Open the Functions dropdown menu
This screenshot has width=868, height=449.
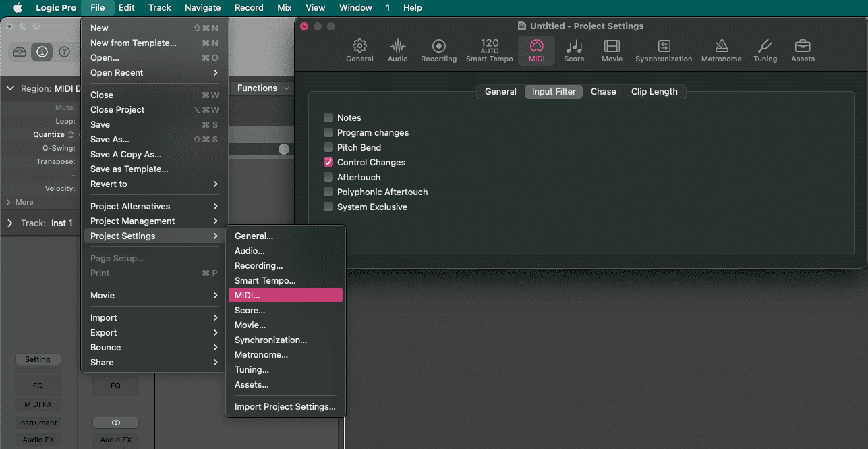(263, 88)
